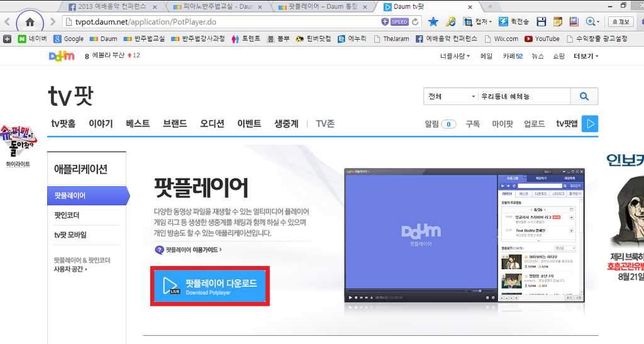
Task: Open the 팟플레이어 이용가이드 link
Action: 189,250
